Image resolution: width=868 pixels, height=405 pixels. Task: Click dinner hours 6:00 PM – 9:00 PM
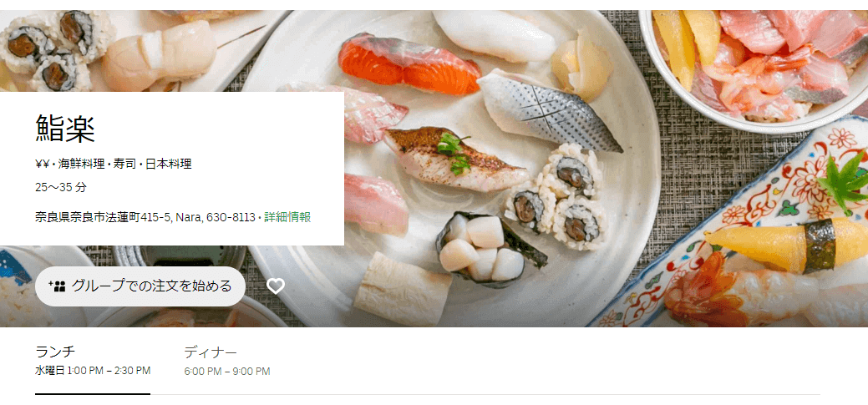[227, 372]
